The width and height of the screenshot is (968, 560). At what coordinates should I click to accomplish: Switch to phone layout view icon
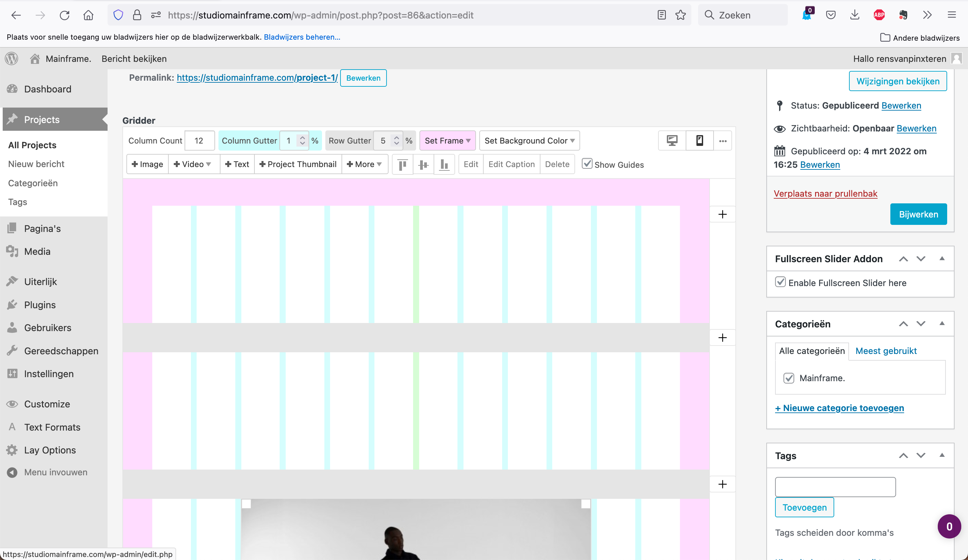[699, 141]
